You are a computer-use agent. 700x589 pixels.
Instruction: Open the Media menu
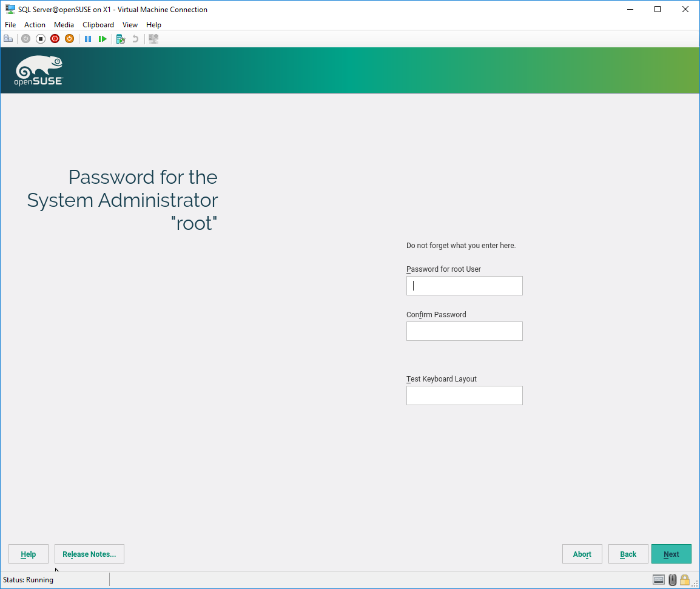pos(64,24)
